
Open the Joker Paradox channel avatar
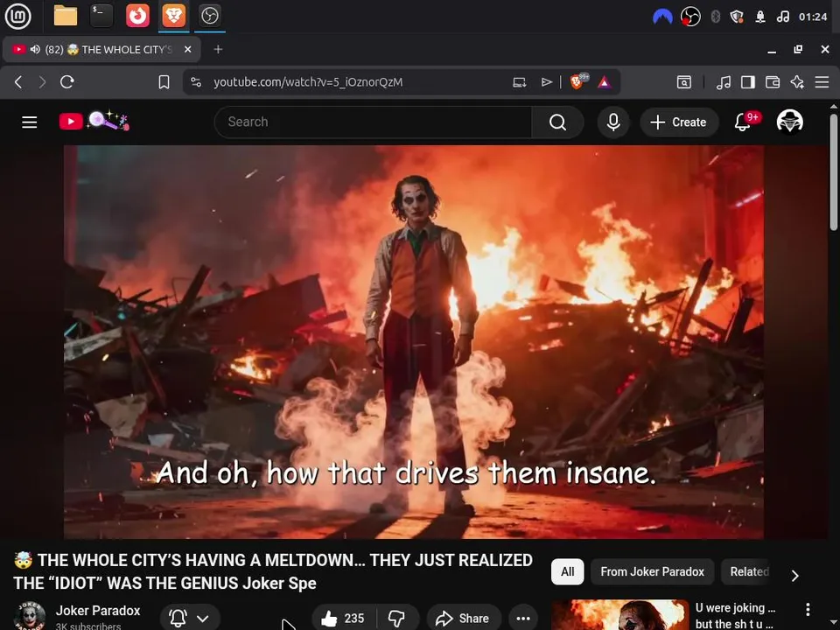click(x=30, y=616)
